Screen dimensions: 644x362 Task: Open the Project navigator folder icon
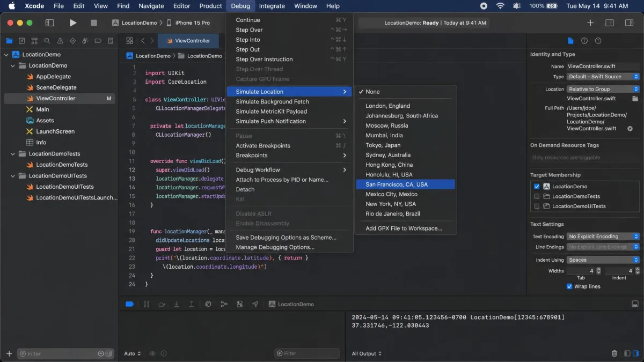[9, 41]
